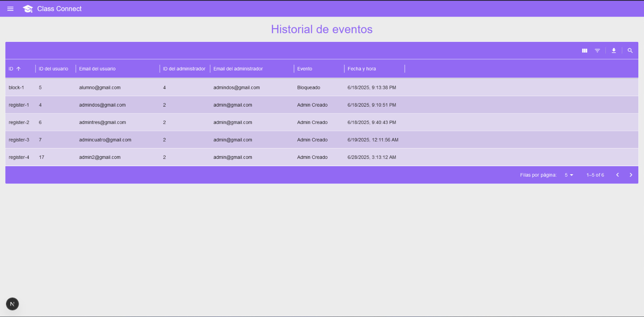Viewport: 644px width, 317px height.
Task: Go to the next page of events
Action: (x=631, y=175)
